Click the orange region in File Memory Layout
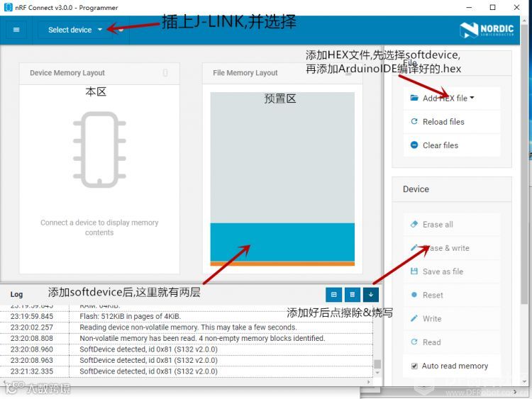The image size is (532, 399). 282,264
